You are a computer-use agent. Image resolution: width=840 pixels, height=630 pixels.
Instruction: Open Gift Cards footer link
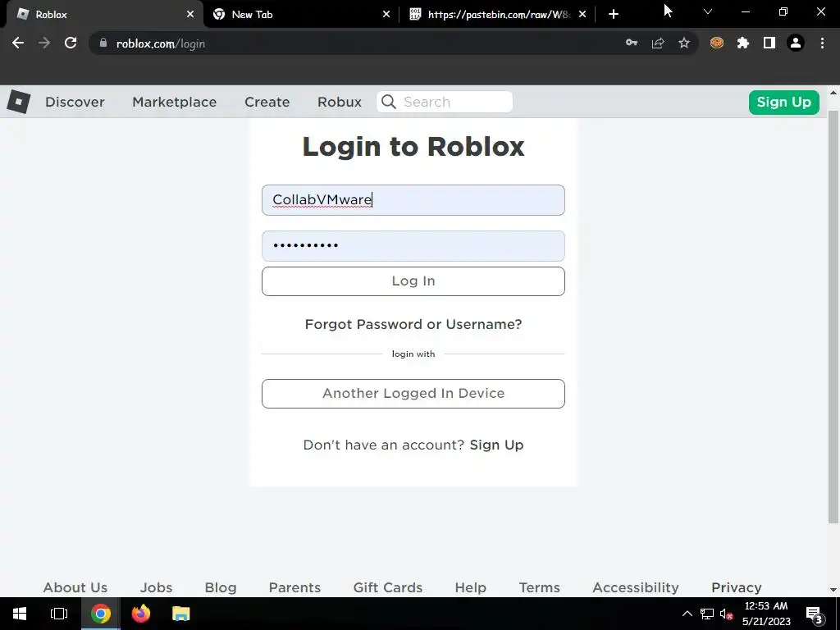(388, 587)
